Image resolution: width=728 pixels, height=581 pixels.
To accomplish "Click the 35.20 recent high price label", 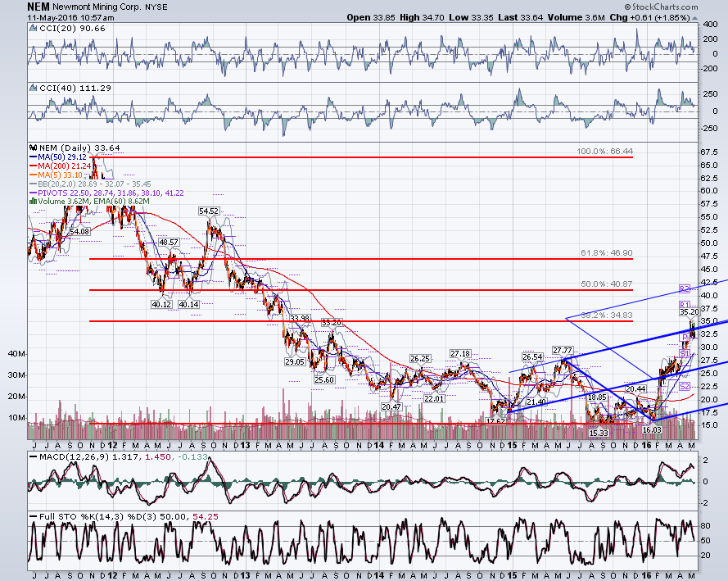I will tap(690, 312).
